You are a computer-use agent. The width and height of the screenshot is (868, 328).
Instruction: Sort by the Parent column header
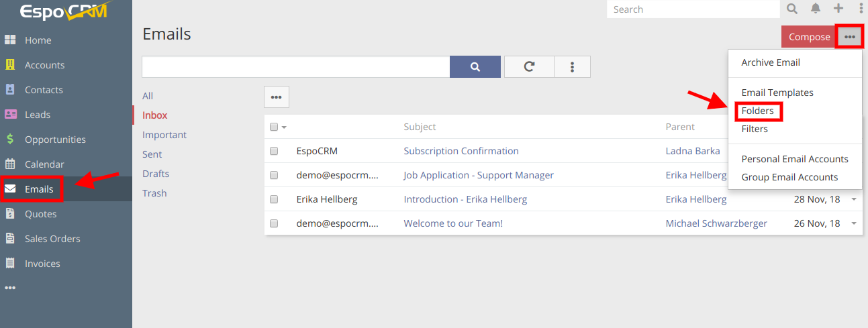[x=680, y=127]
